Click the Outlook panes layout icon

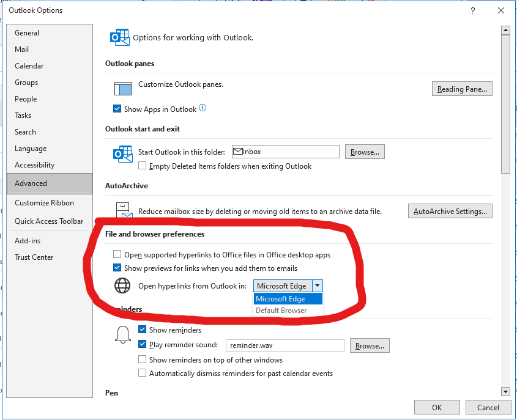122,88
